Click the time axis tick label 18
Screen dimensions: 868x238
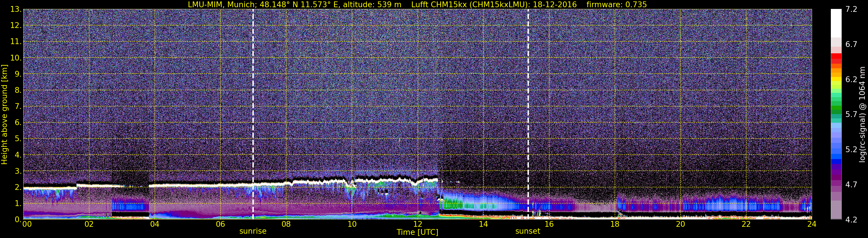[x=614, y=224]
